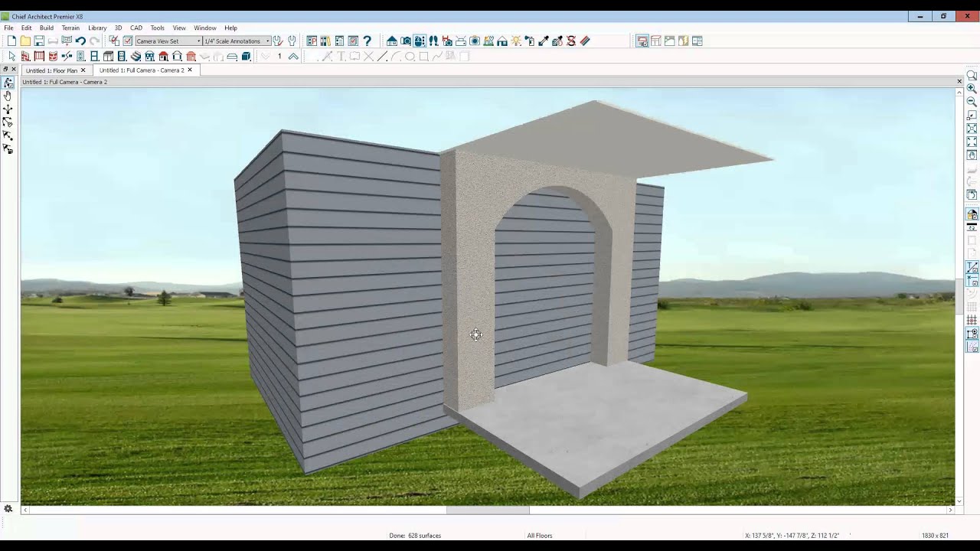980x551 pixels.
Task: Toggle the Grid Snaps icon
Action: 972,320
